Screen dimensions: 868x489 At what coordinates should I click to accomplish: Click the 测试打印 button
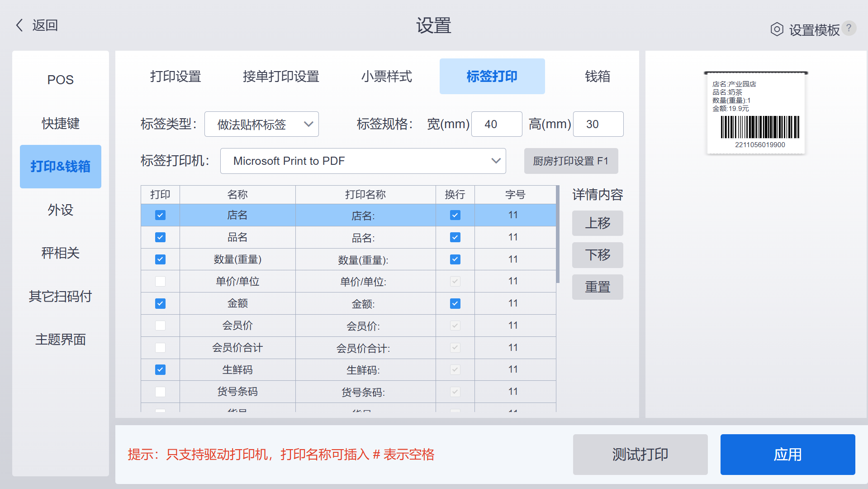[640, 454]
